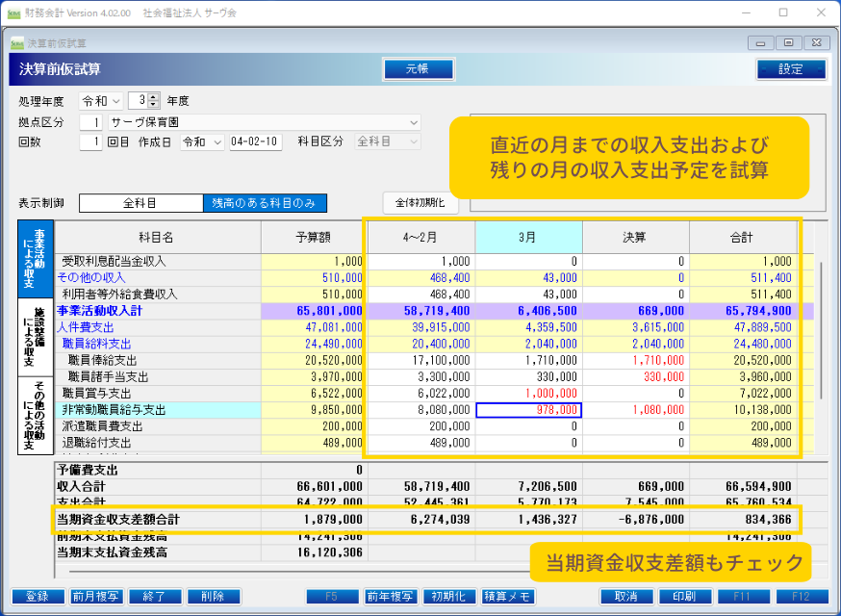Click the F5 function button
The image size is (841, 616).
[x=333, y=597]
